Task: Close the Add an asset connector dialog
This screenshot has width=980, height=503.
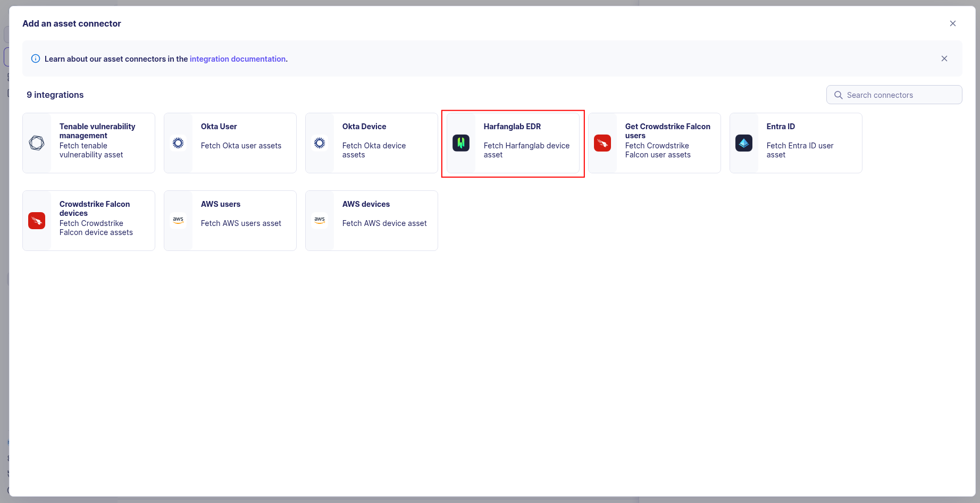Action: click(953, 23)
